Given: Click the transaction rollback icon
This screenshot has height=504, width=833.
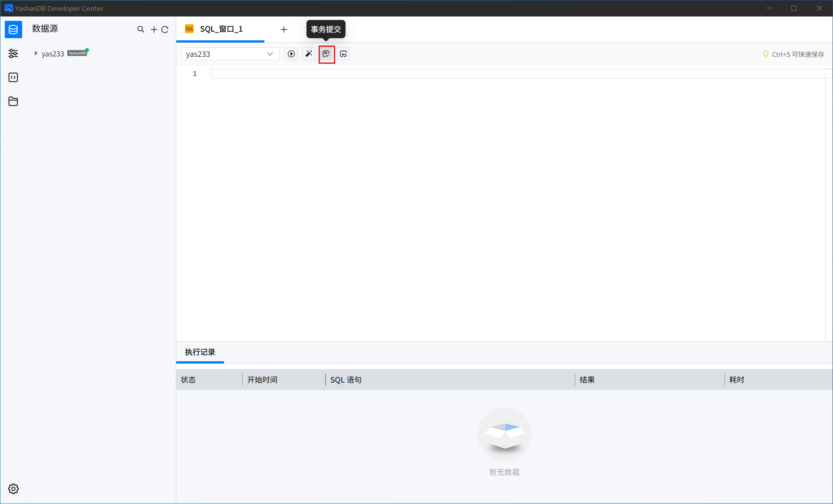Looking at the screenshot, I should [x=343, y=54].
